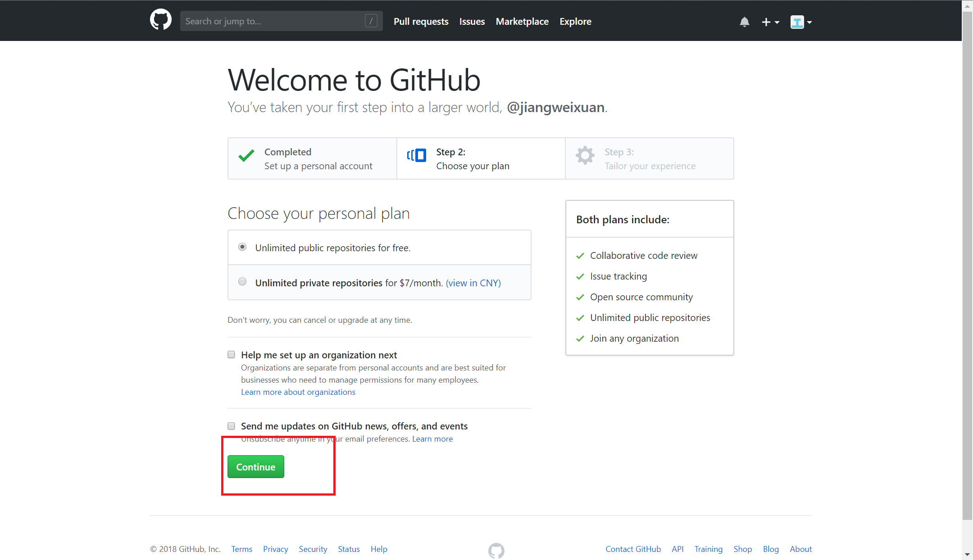Open the notifications bell icon

(x=745, y=22)
